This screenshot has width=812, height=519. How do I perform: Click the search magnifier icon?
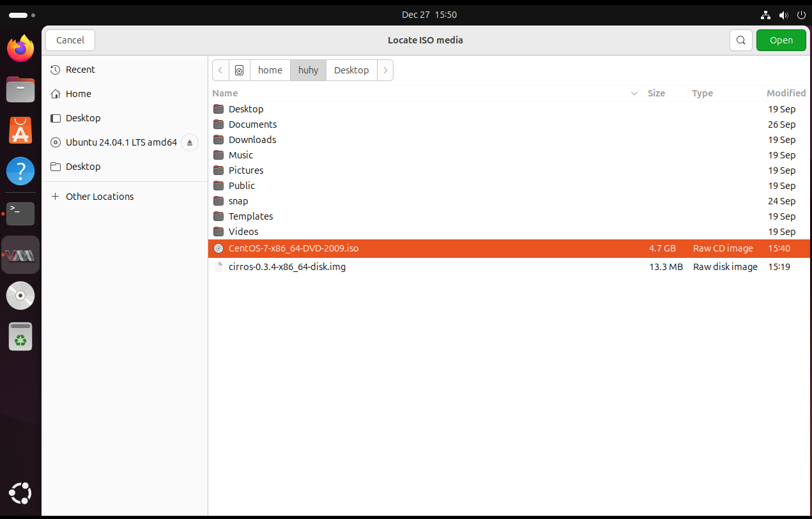click(x=740, y=40)
